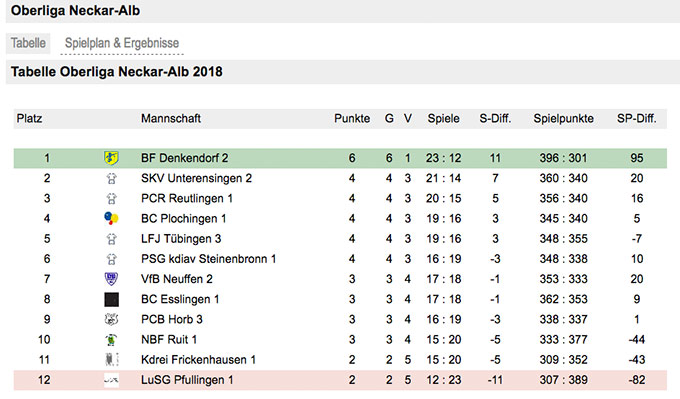Click the SP-Diff. column header

pyautogui.click(x=637, y=118)
